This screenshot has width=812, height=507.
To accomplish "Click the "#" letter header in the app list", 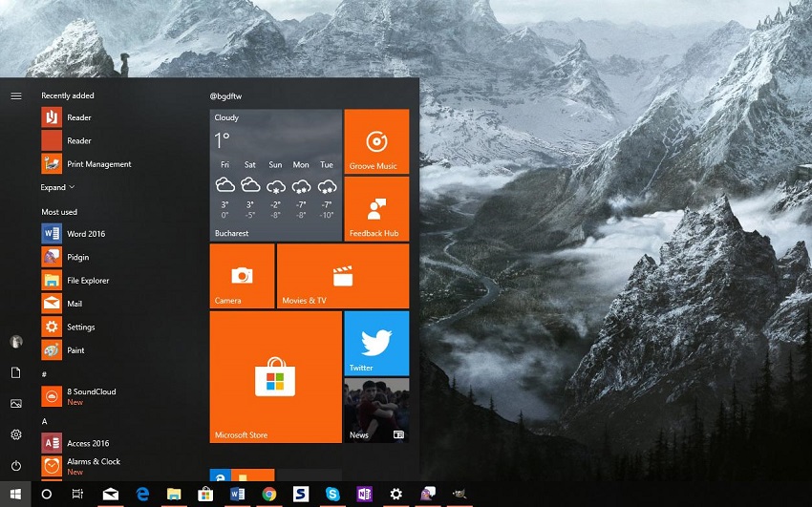I will point(44,374).
